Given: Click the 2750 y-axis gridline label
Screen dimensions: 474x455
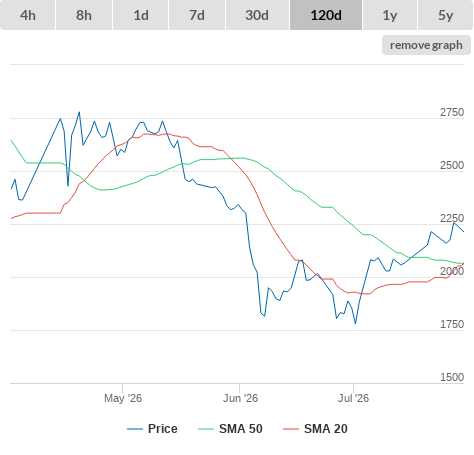Looking at the screenshot, I should tap(452, 112).
